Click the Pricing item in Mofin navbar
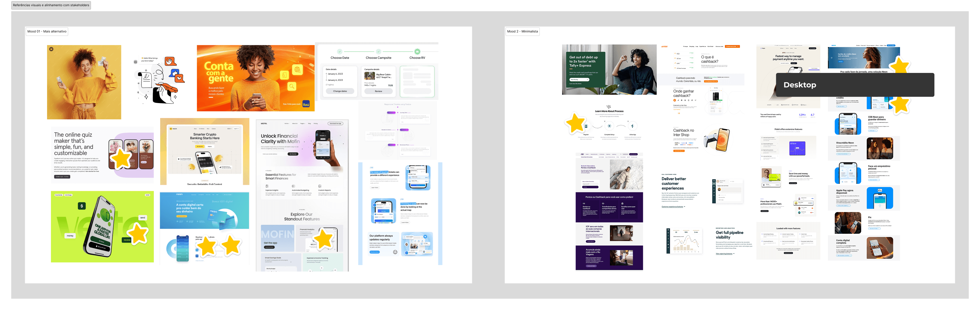980x310 pixels. tap(316, 124)
